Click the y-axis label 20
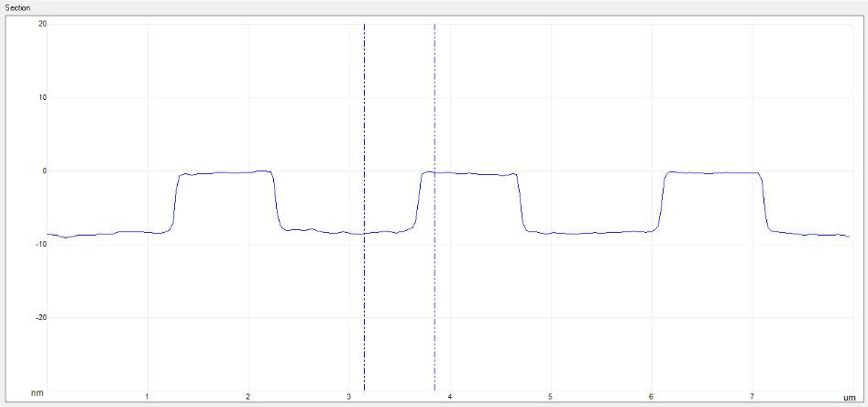This screenshot has height=407, width=868. point(42,24)
